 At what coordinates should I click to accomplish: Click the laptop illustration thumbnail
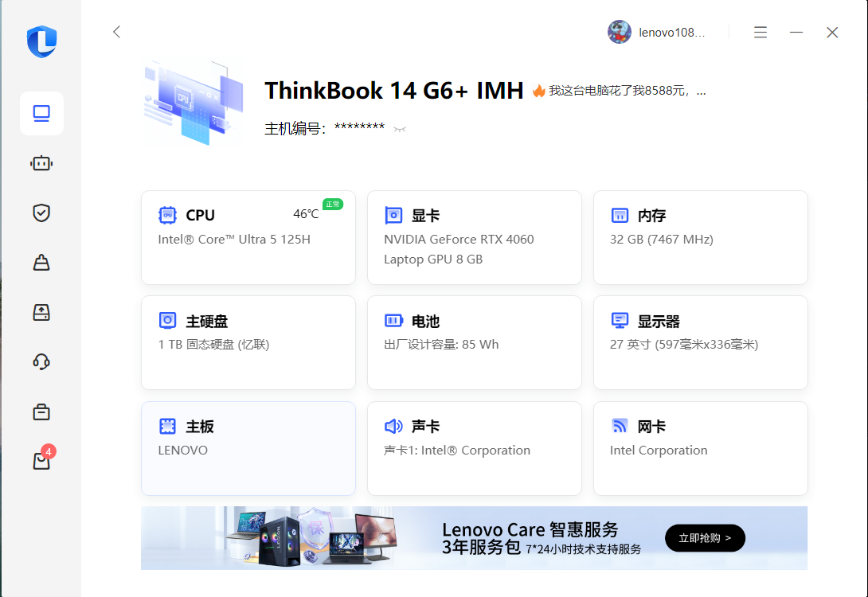coord(193,103)
